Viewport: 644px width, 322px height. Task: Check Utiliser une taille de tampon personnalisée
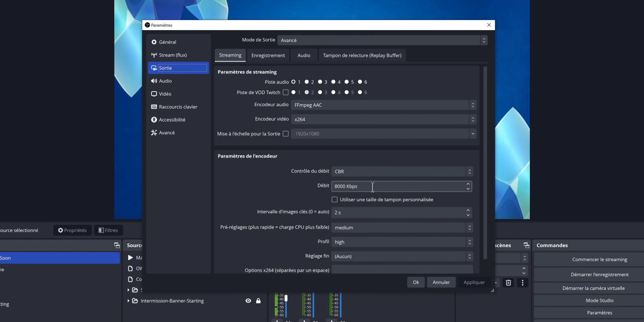click(335, 200)
